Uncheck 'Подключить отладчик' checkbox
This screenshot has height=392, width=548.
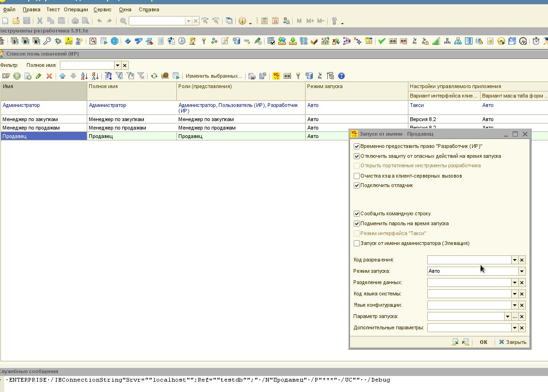click(x=357, y=186)
